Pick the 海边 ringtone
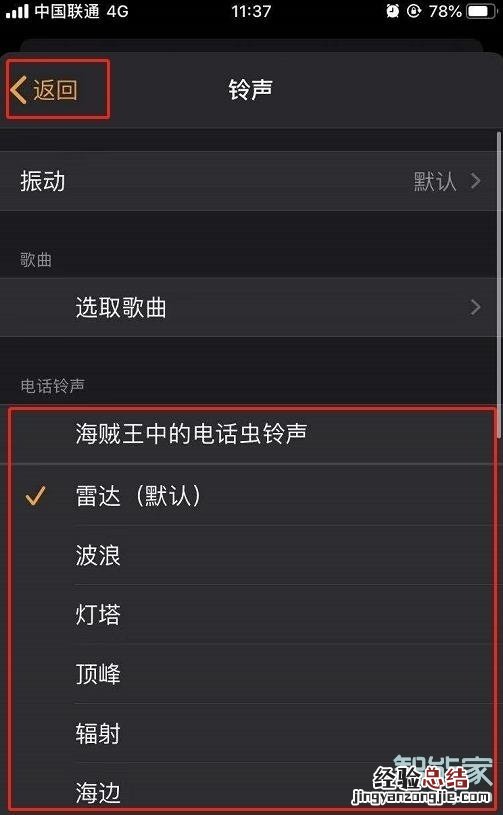Screen dimensions: 503x815 (x=252, y=787)
